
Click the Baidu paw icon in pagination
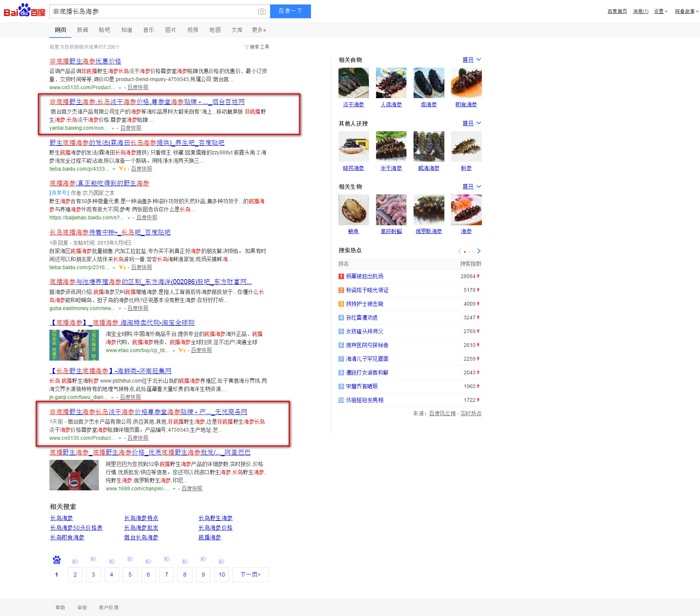click(56, 559)
